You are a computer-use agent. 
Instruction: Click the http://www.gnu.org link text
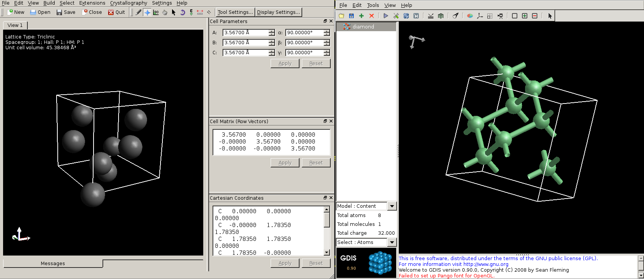[x=486, y=264]
